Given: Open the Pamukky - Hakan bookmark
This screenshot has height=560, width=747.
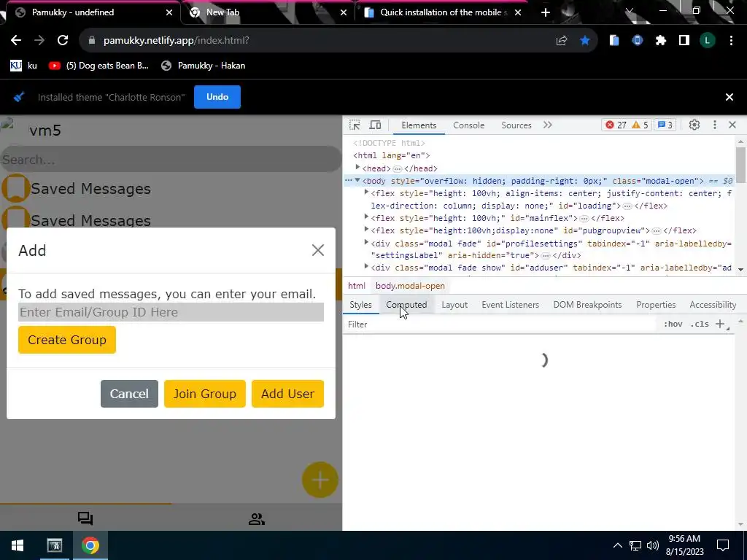Looking at the screenshot, I should click(x=204, y=66).
